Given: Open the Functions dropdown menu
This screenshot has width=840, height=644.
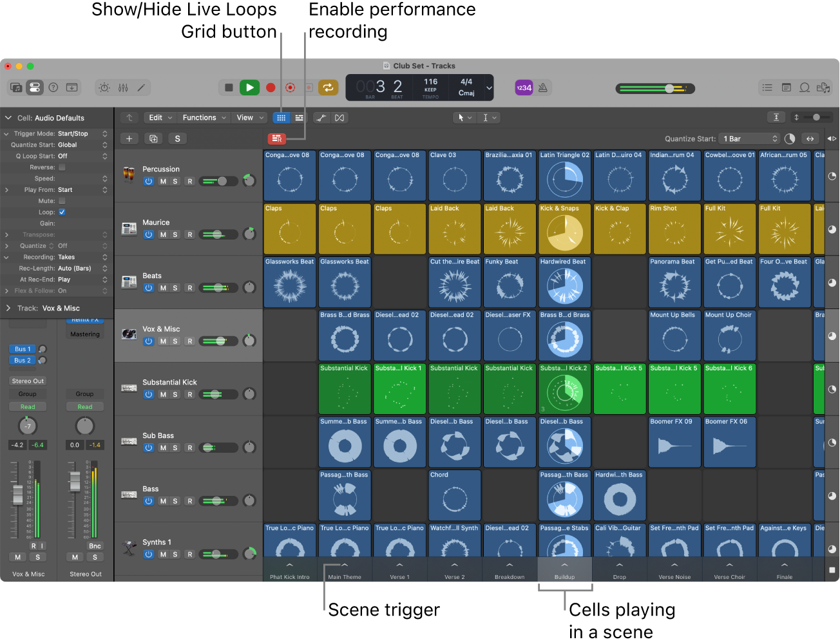Looking at the screenshot, I should point(203,117).
